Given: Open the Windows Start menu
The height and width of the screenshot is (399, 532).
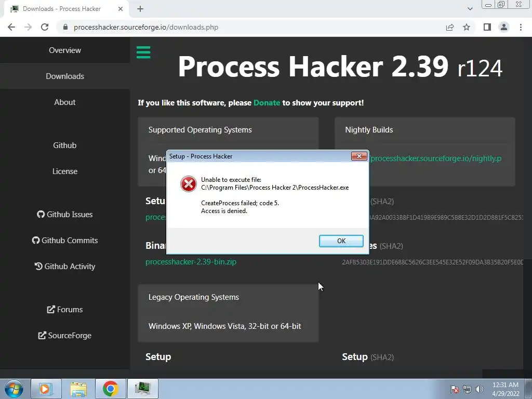Looking at the screenshot, I should pyautogui.click(x=14, y=389).
